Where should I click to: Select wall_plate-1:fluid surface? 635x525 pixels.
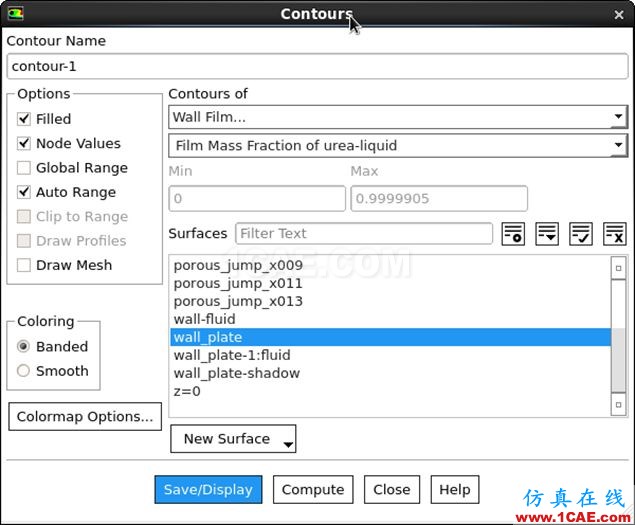390,355
